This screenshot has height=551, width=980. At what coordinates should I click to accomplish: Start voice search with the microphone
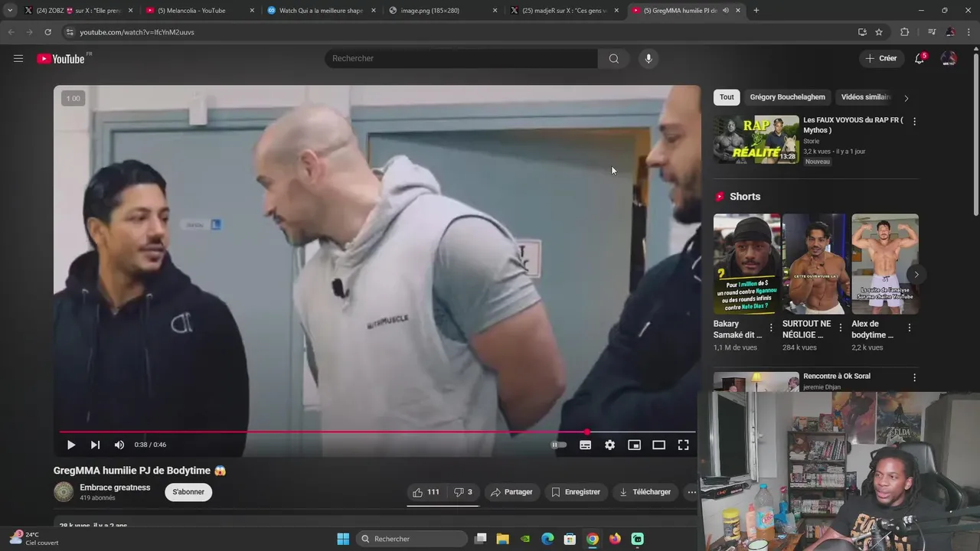click(648, 58)
